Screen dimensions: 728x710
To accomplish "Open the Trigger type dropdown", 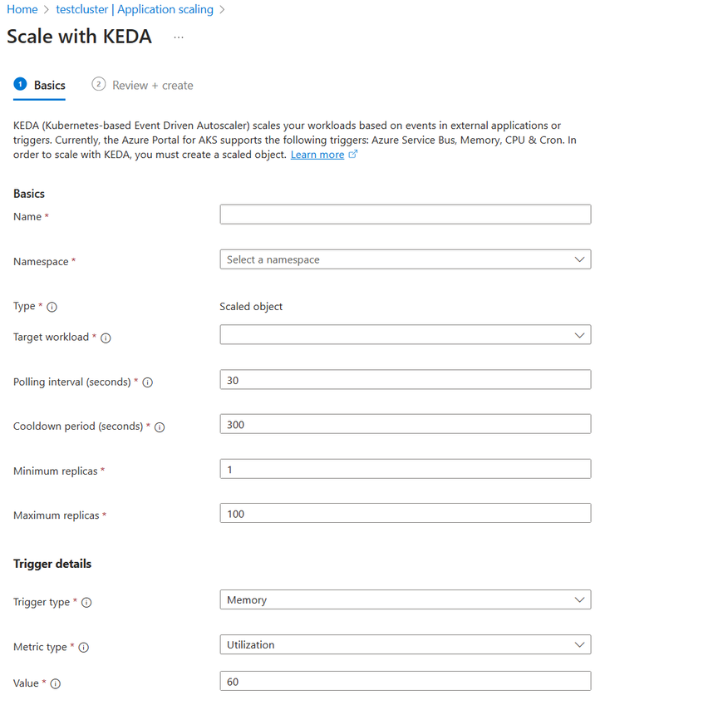I will coord(405,599).
